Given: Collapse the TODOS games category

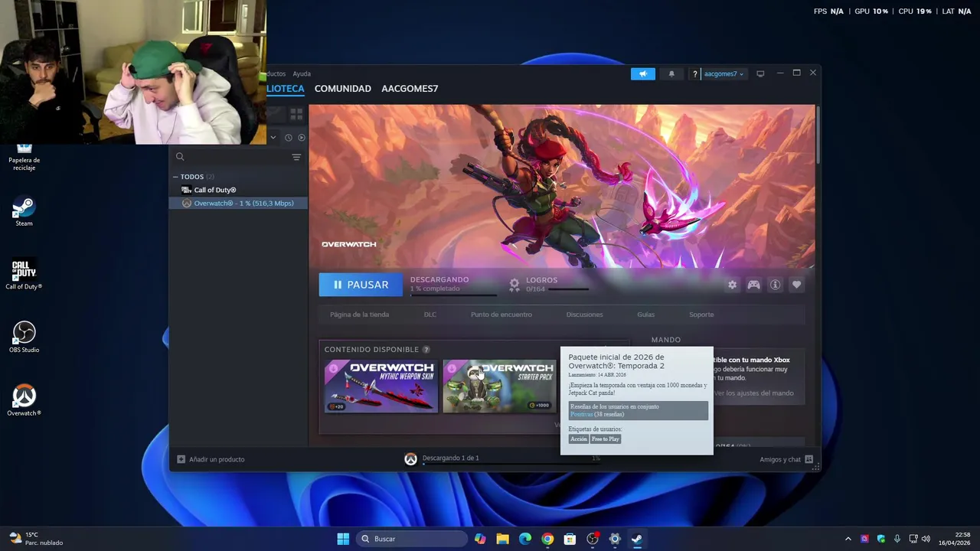Looking at the screenshot, I should click(175, 177).
